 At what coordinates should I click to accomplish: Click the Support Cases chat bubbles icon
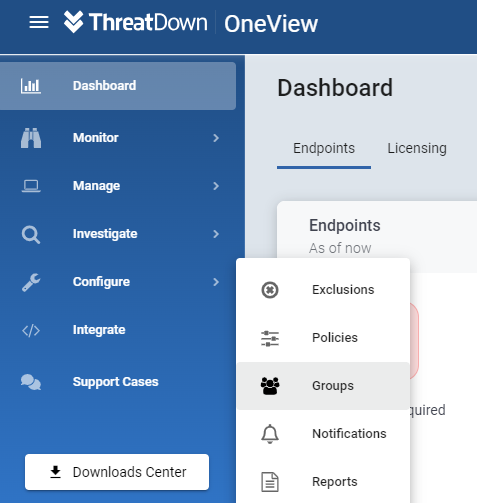point(31,382)
